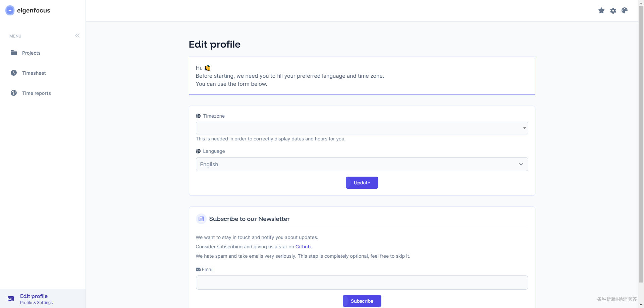Open the Timezone dropdown
Screen dimensions: 644x308
coord(362,128)
